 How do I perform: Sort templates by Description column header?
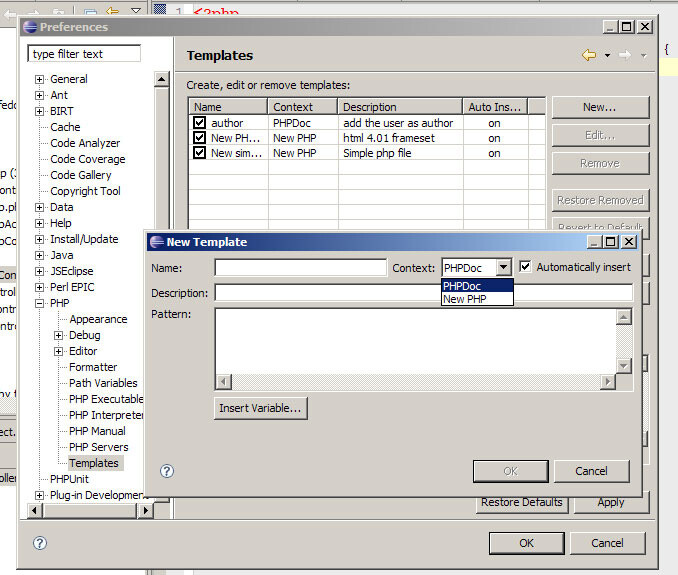coord(400,107)
